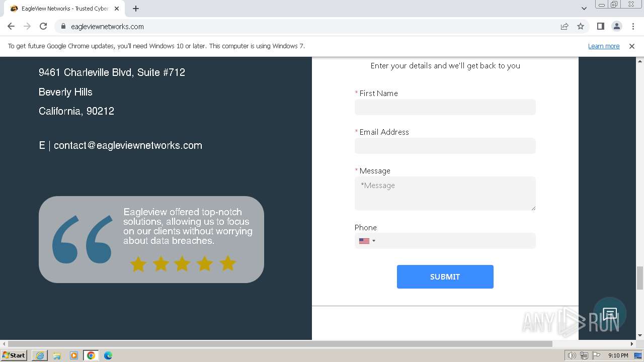Launch Internet Explorer from taskbar
This screenshot has height=362, width=644.
coord(40,355)
